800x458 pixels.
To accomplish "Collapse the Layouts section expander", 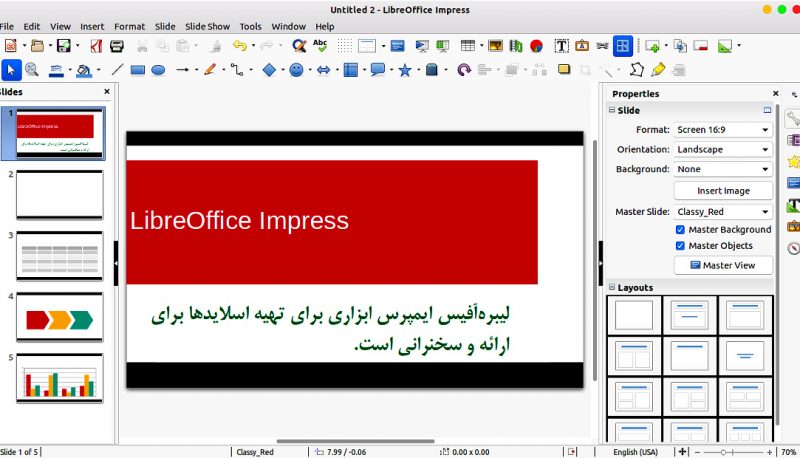I will pyautogui.click(x=612, y=287).
